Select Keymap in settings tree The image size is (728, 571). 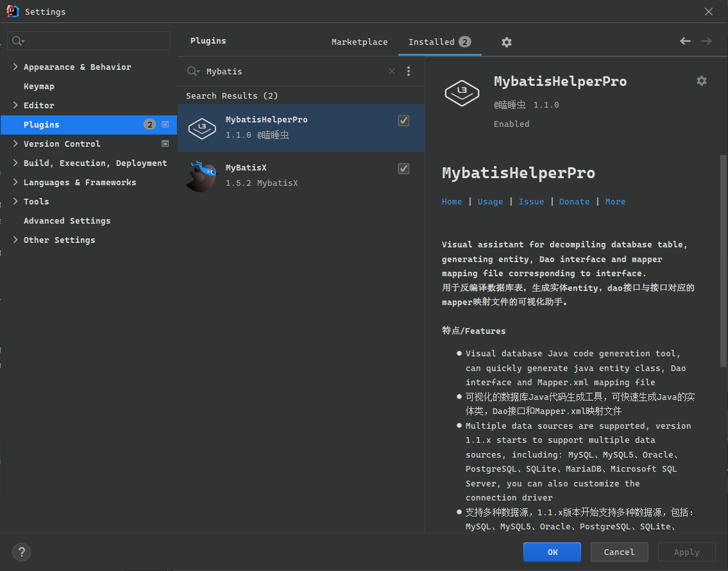pos(39,87)
